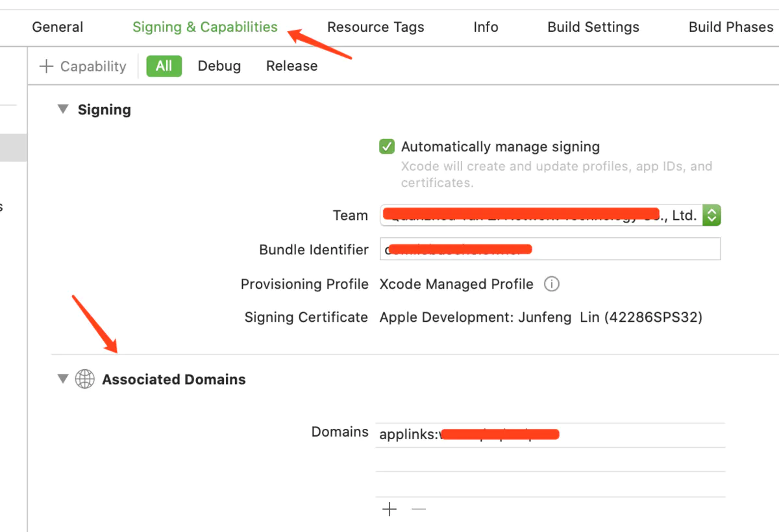Toggle Automatically manage signing checkbox
779x532 pixels.
(387, 147)
